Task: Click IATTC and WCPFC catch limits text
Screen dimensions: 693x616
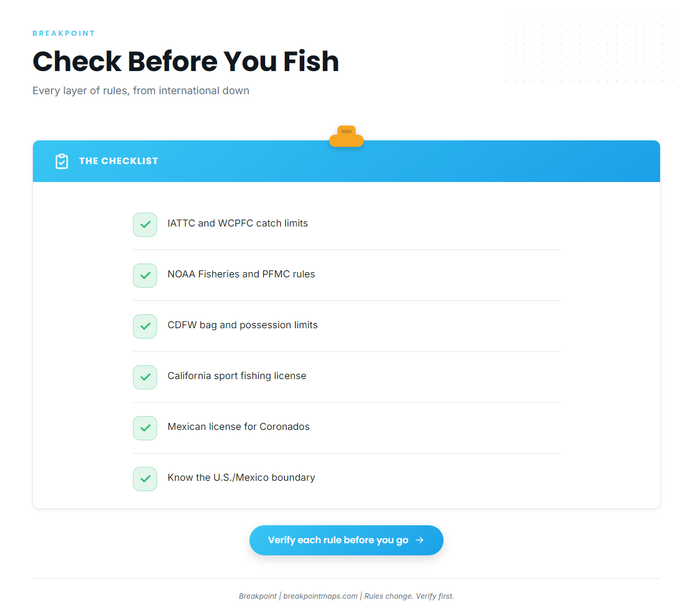Action: [x=237, y=223]
